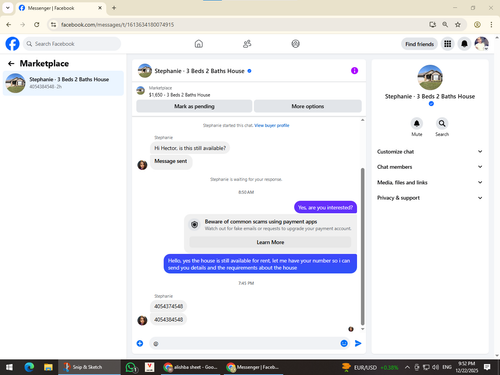The image size is (500, 375).
Task: Switch to Snip & Sketch taskbar item
Action: click(x=89, y=367)
